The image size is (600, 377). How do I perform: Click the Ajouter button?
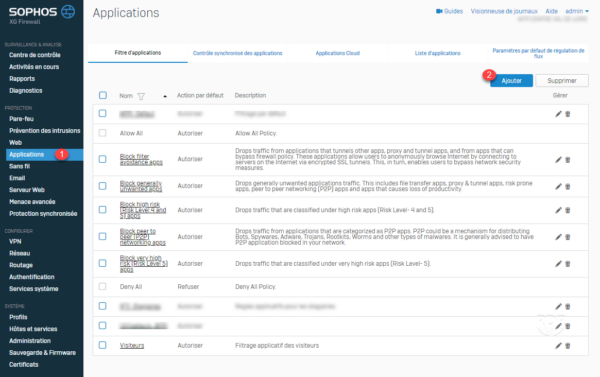point(511,81)
